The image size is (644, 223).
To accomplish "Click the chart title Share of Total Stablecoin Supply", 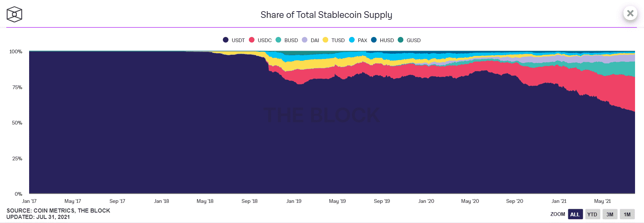I will pos(326,15).
